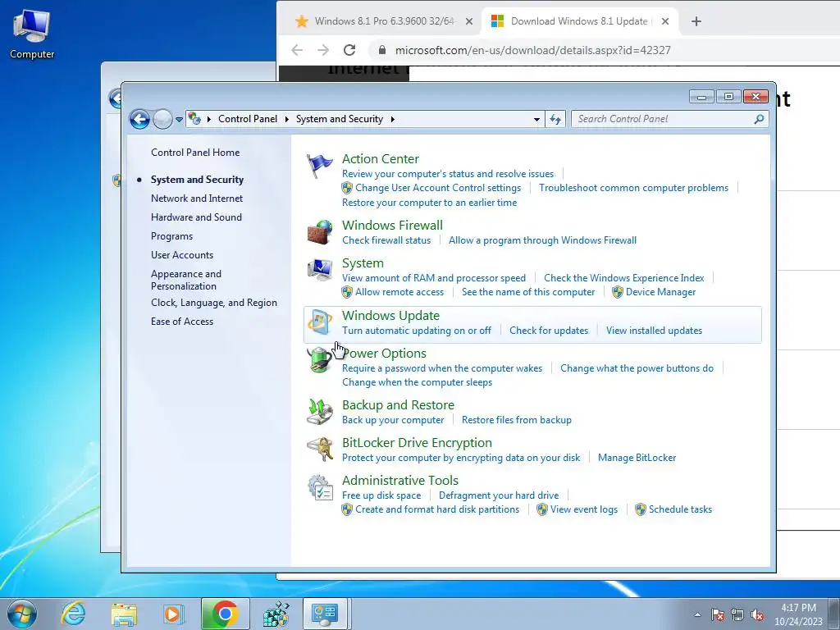Close the Download Windows 8.1 Update tab
Viewport: 840px width, 630px height.
(x=664, y=21)
